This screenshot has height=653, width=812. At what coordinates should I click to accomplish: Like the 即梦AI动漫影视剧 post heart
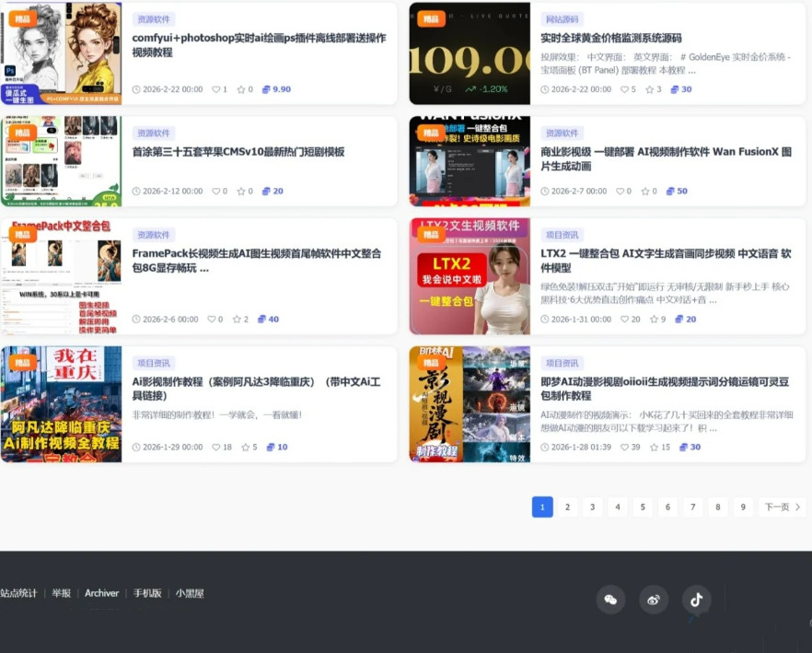624,447
